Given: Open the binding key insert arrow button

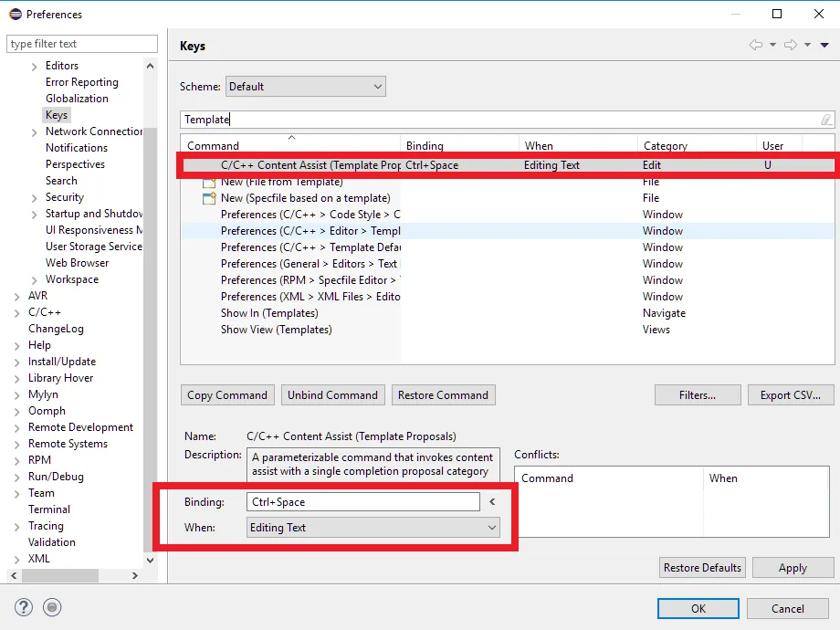Looking at the screenshot, I should coord(492,502).
